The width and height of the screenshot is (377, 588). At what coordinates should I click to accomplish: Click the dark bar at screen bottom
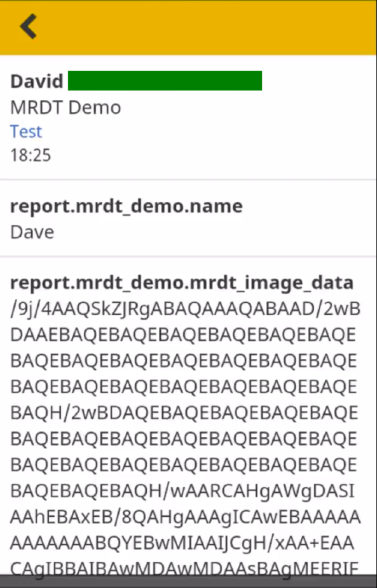188,581
